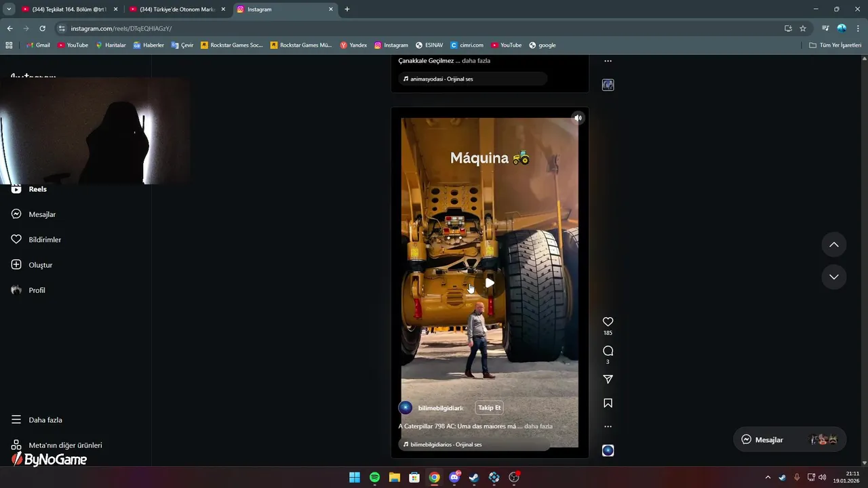
Task: Bookmark this page with the star icon
Action: [803, 28]
